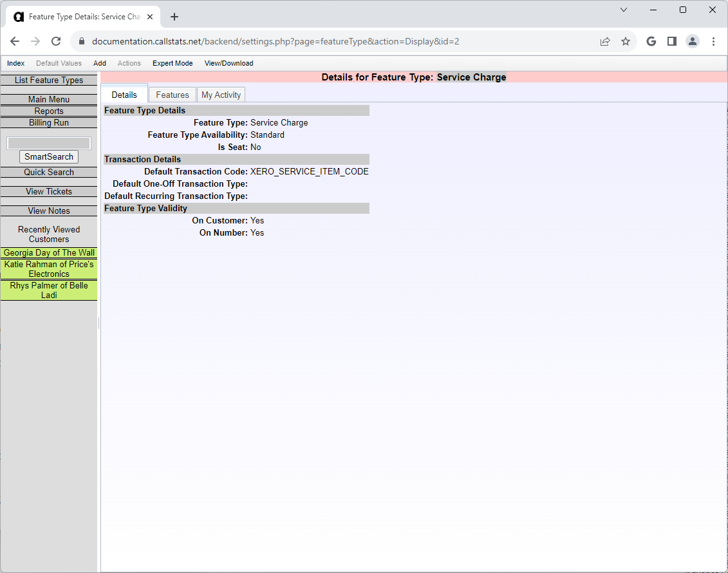The height and width of the screenshot is (573, 728).
Task: Switch to the Features tab
Action: (173, 95)
